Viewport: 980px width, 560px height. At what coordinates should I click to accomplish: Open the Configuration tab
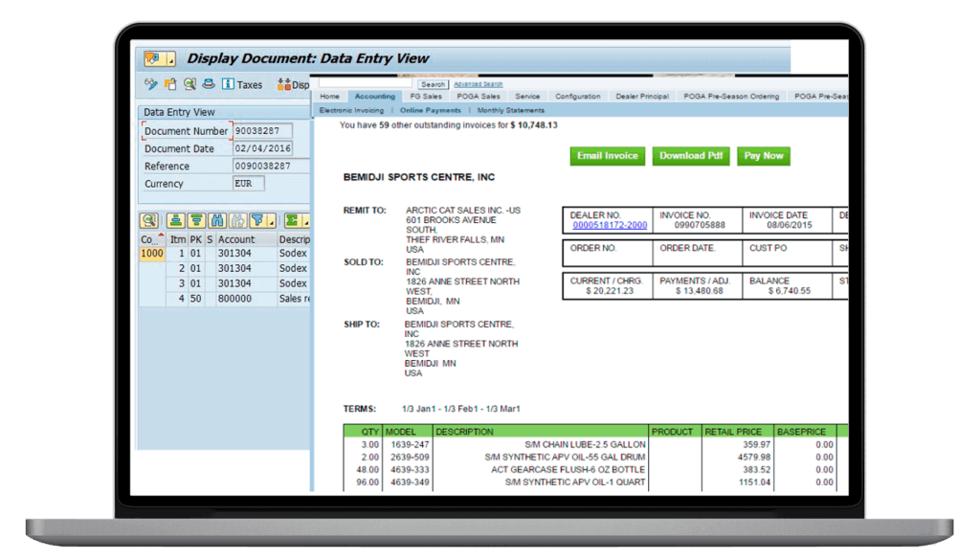click(x=577, y=97)
